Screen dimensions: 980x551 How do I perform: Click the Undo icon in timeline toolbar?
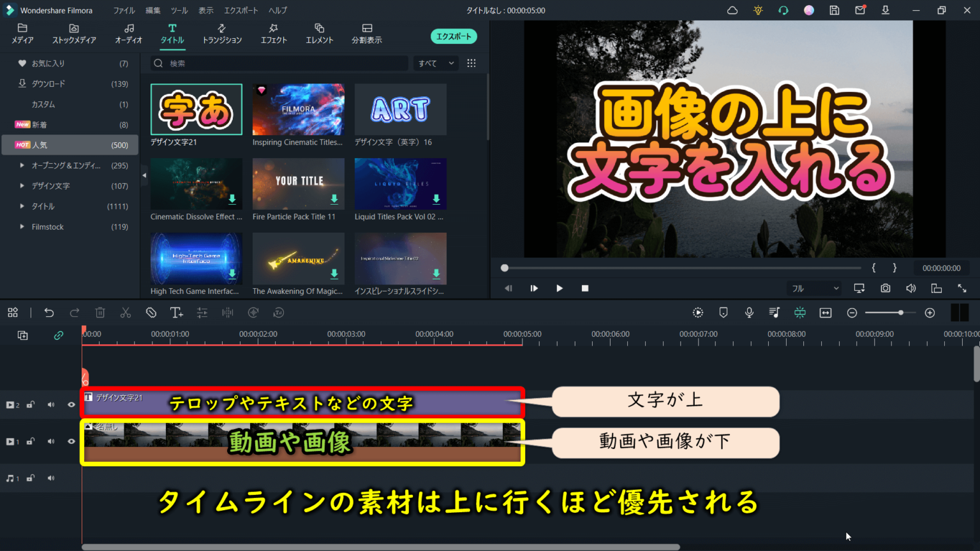coord(49,312)
